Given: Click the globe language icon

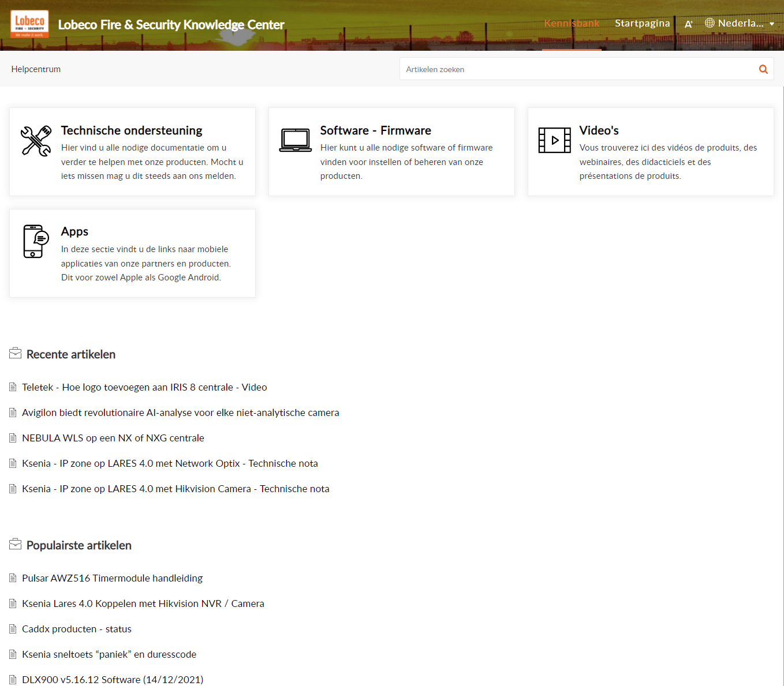Looking at the screenshot, I should coord(710,23).
